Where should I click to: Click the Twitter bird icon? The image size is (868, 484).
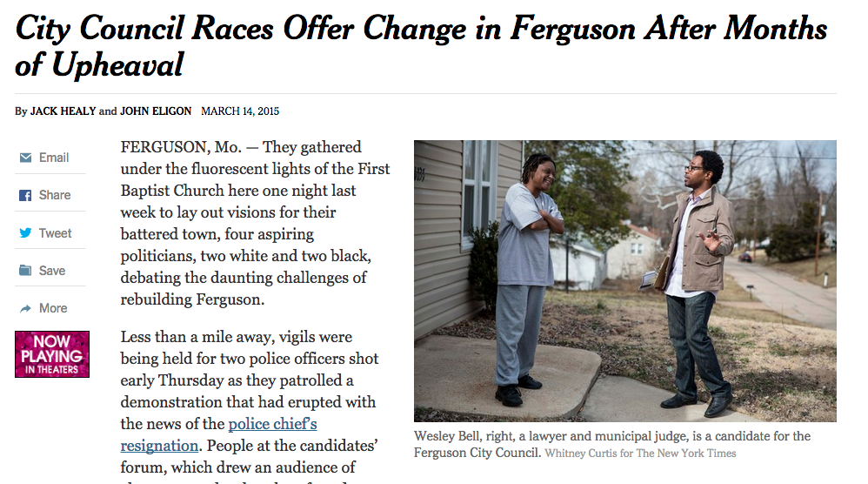click(x=25, y=233)
